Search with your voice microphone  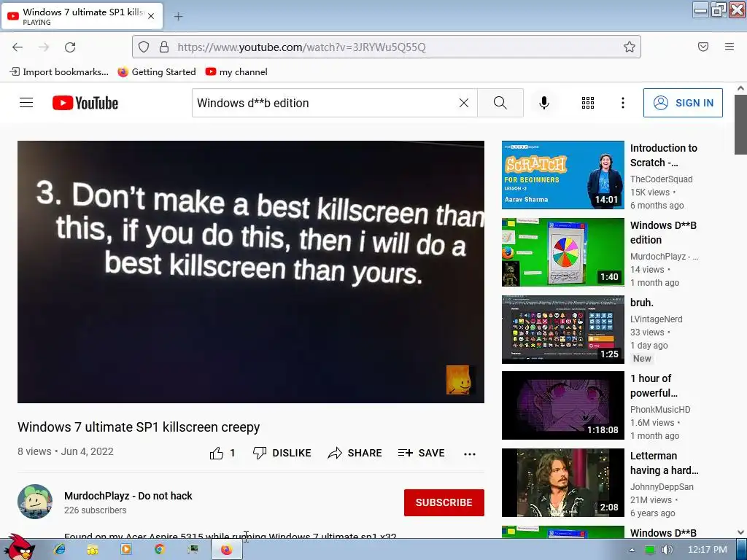544,103
